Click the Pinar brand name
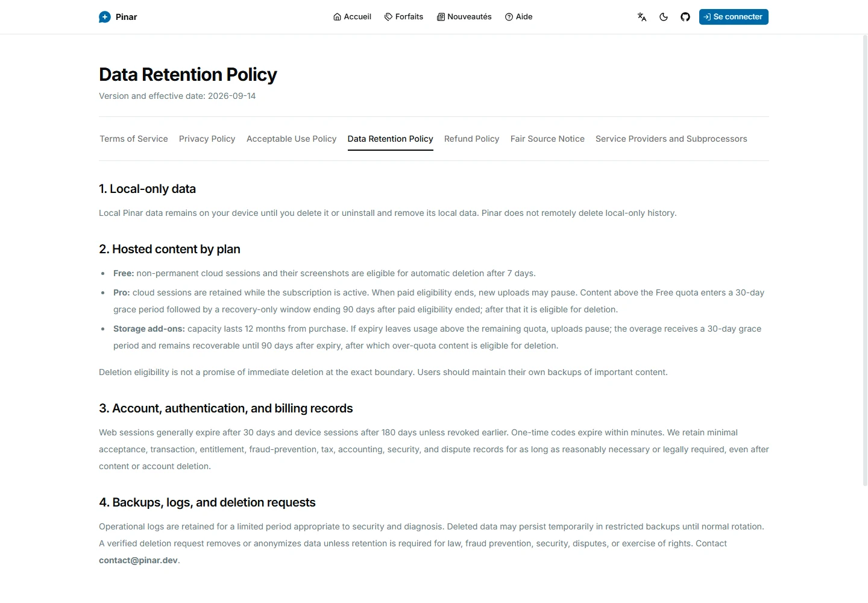This screenshot has height=603, width=868. click(x=127, y=17)
